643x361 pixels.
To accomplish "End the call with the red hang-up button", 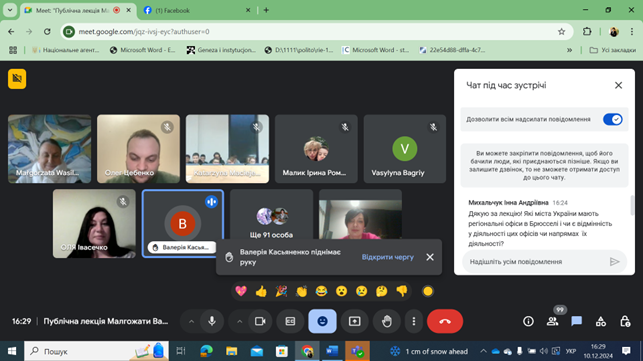I will point(445,321).
